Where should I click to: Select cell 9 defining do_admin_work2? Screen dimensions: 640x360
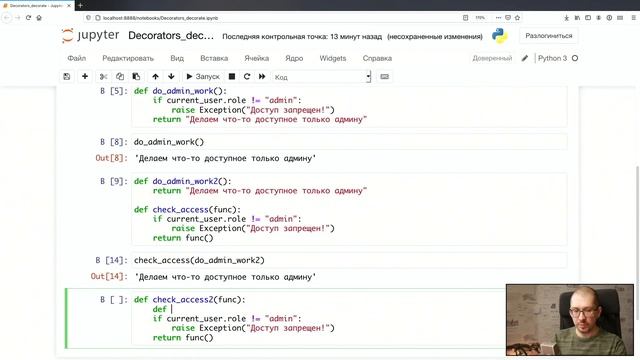[x=349, y=209]
